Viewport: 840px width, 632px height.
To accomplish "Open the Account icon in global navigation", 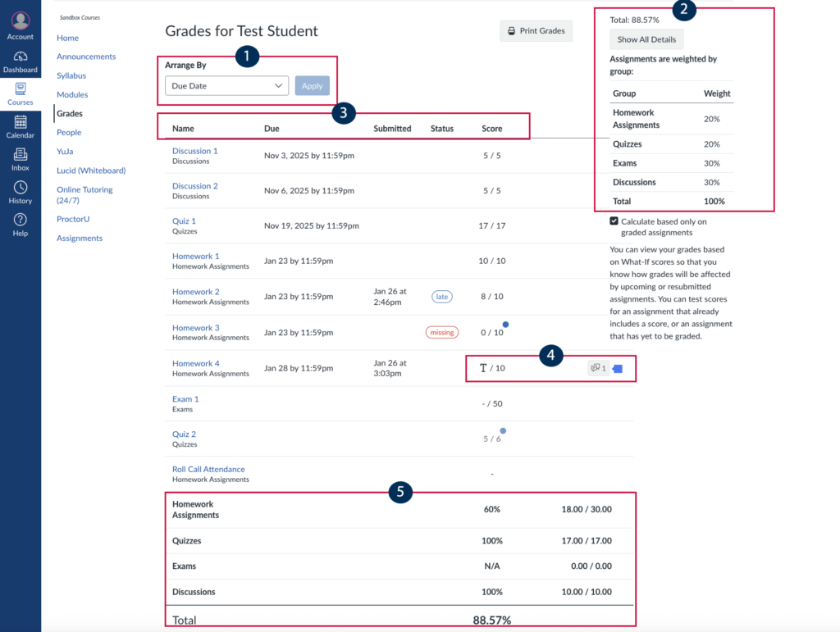I will point(20,20).
